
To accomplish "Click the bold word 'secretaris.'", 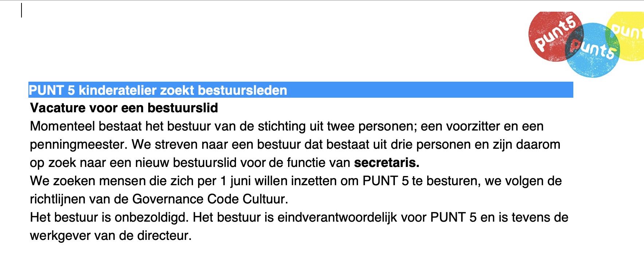I will (386, 163).
